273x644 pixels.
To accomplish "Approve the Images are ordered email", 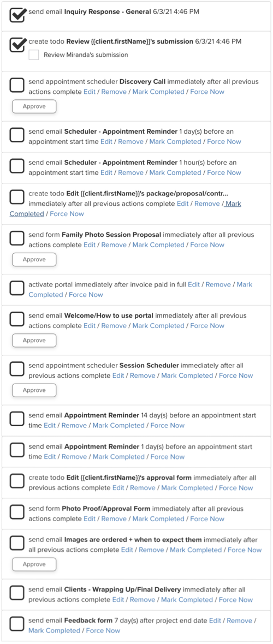I will (34, 564).
